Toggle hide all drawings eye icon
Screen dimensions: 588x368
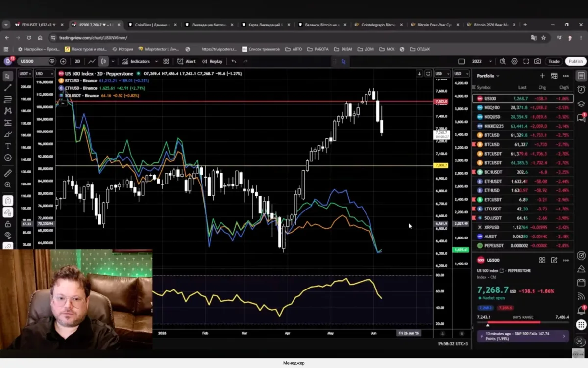[x=8, y=236]
